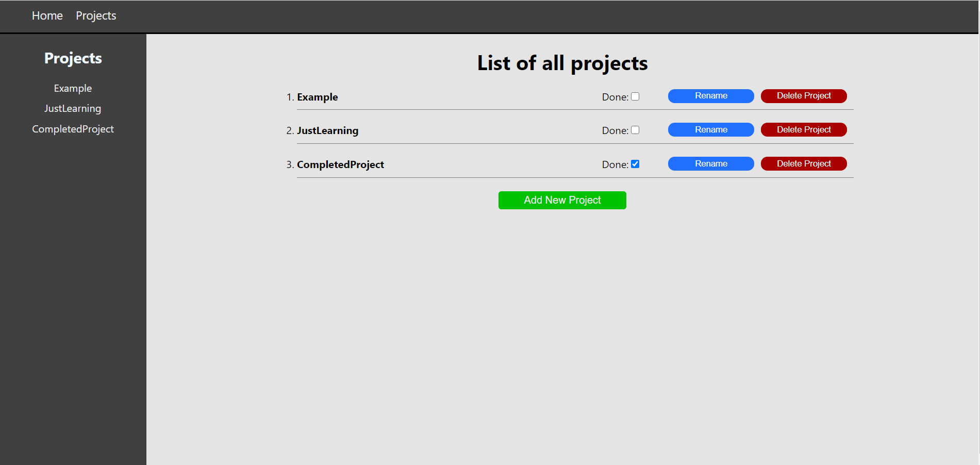Select JustLearning in the sidebar
This screenshot has height=465, width=980.
73,108
